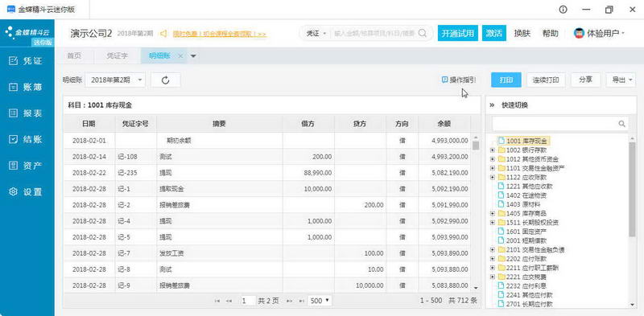Viewport: 644px width, 316px height.
Task: Click the refresh button beside period selector
Action: 166,80
